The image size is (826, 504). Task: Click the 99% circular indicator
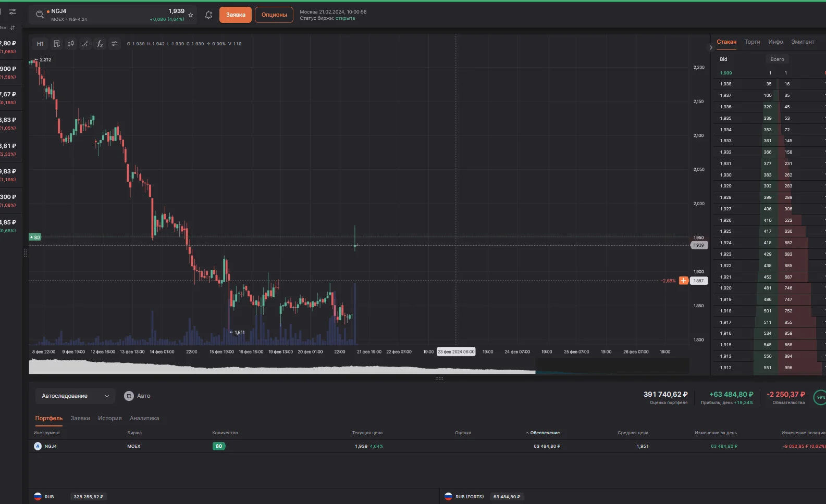tap(820, 397)
